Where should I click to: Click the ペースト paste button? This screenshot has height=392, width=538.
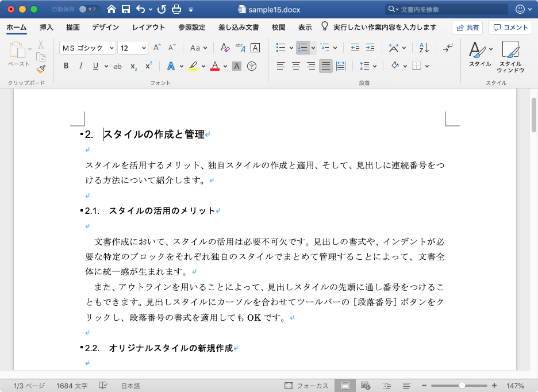[18, 54]
